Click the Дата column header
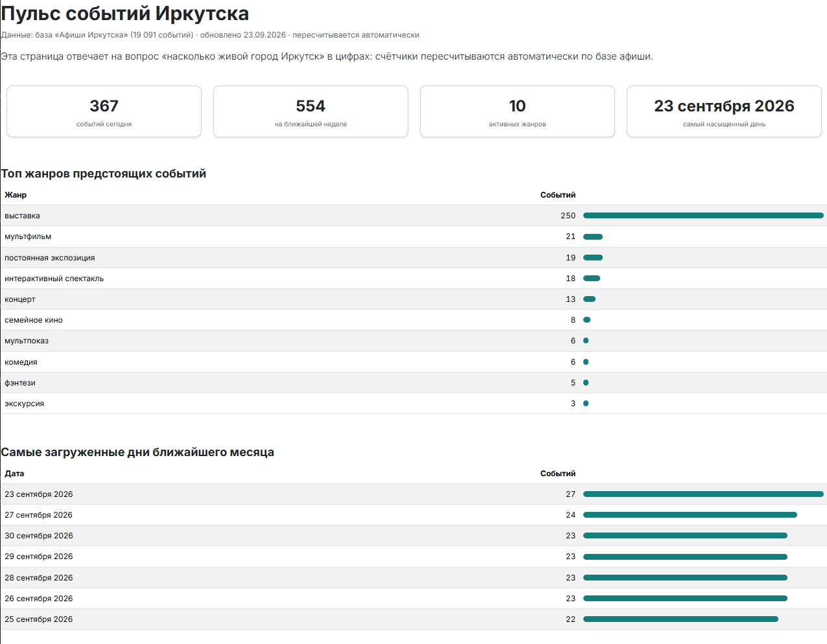 [x=14, y=474]
